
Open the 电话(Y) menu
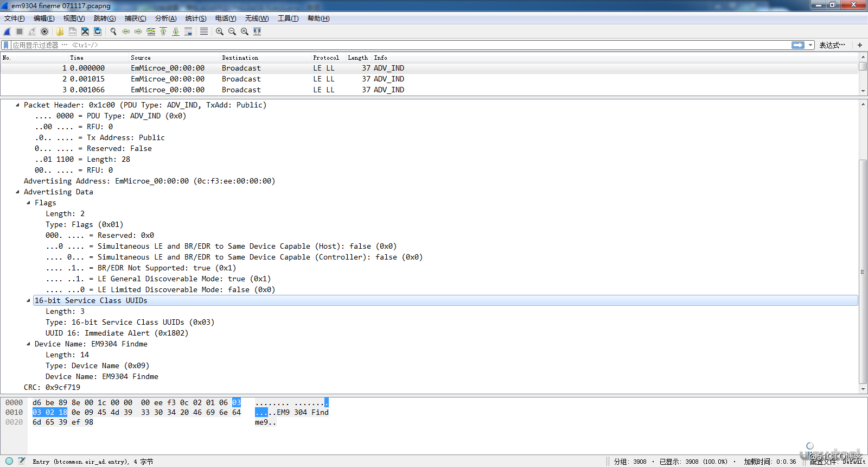pyautogui.click(x=226, y=18)
